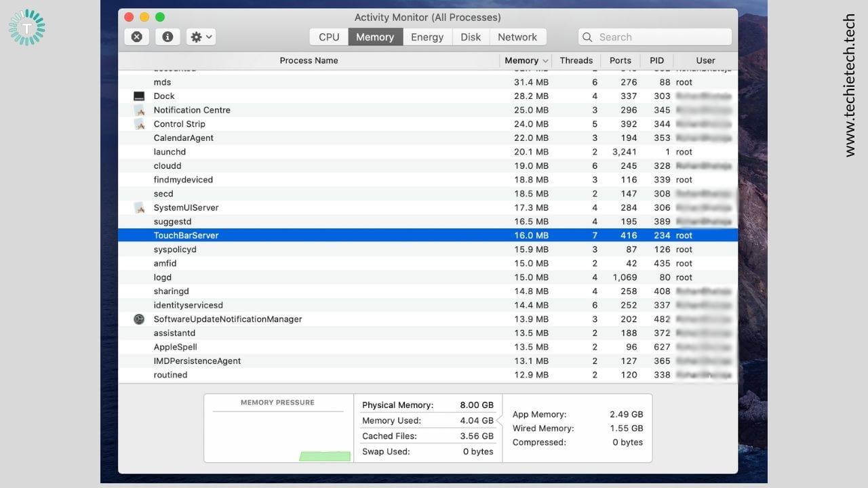The height and width of the screenshot is (488, 868).
Task: Open the gear actions dropdown
Action: 201,37
